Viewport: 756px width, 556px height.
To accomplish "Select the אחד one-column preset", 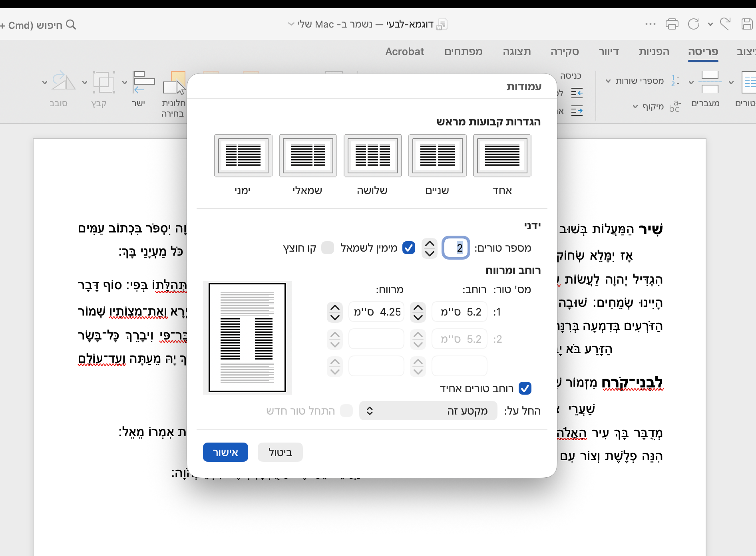I will coord(502,156).
